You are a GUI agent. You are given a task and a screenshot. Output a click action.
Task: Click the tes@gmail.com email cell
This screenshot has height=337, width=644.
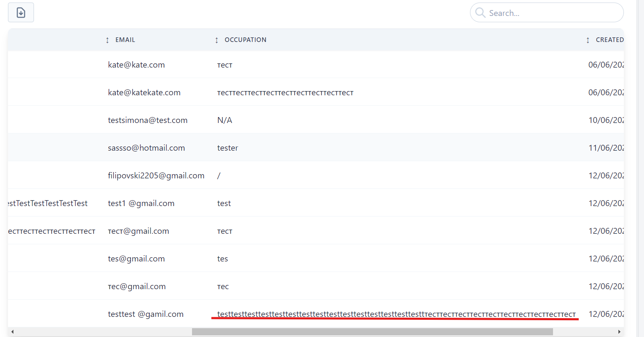[x=136, y=259]
